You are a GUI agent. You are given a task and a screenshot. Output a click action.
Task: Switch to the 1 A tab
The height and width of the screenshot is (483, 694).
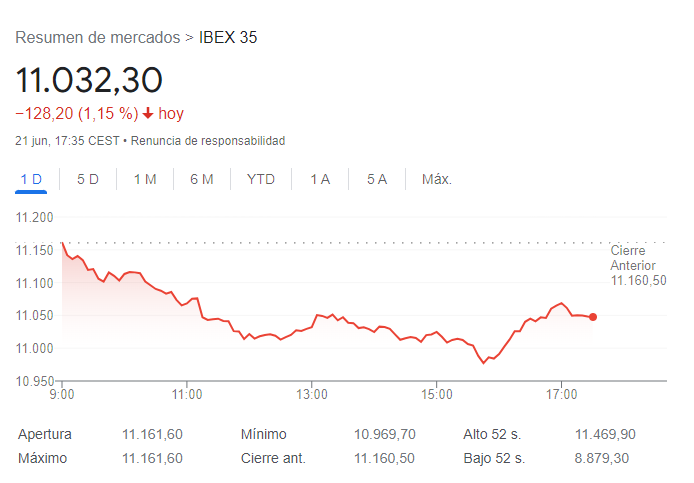pos(320,179)
